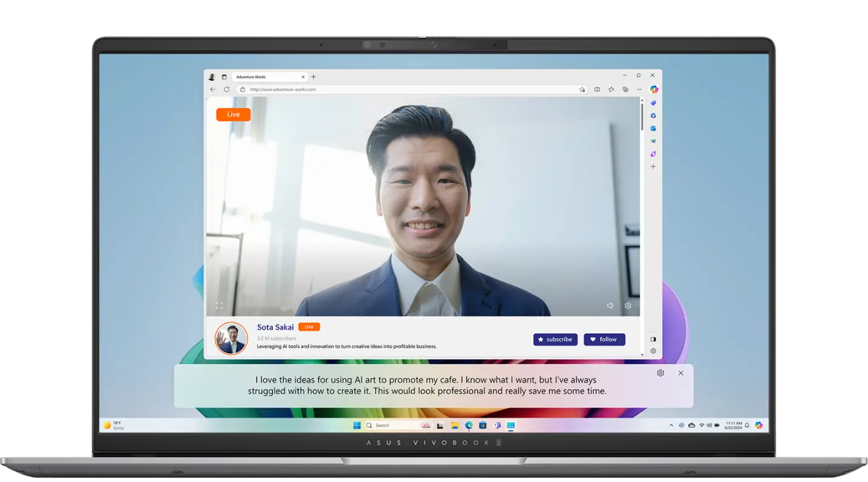Click the "3.2 M subscribers" text

[x=277, y=338]
